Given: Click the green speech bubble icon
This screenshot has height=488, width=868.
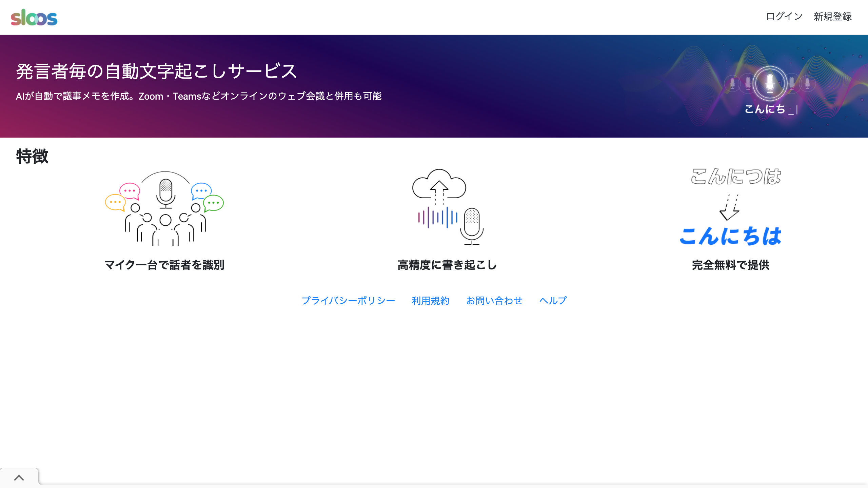Looking at the screenshot, I should pos(214,203).
